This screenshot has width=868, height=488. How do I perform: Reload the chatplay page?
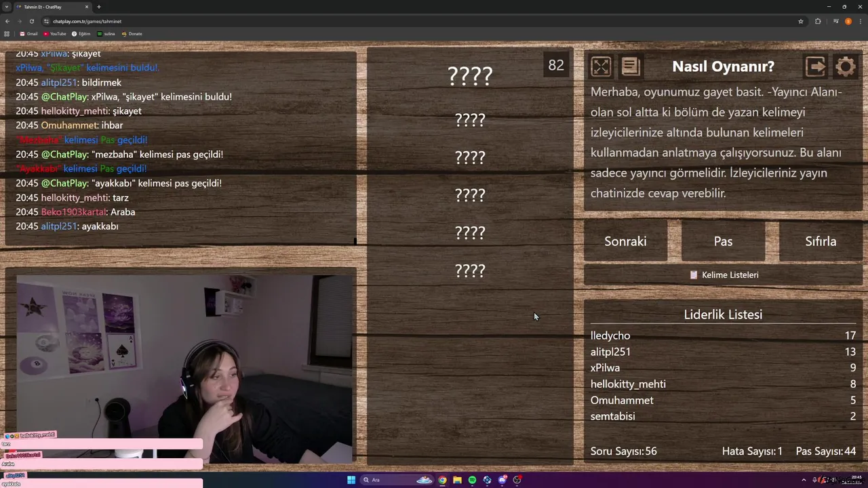[31, 21]
